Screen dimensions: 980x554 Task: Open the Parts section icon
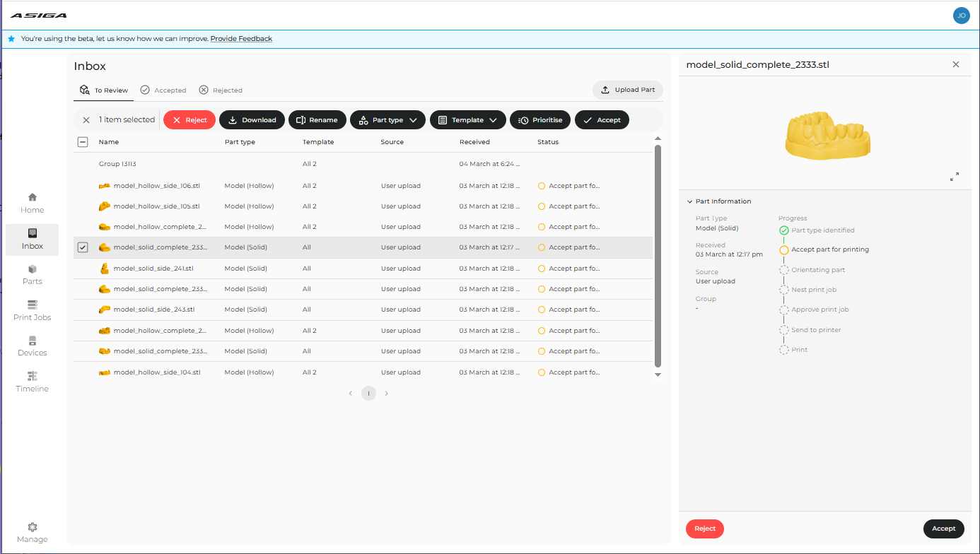point(32,269)
